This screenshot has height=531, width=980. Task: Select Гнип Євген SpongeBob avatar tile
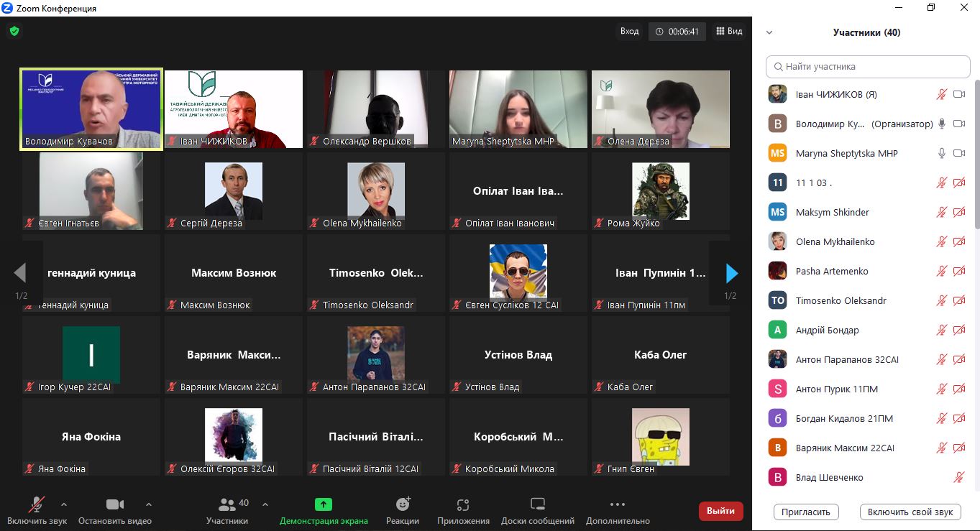[661, 437]
